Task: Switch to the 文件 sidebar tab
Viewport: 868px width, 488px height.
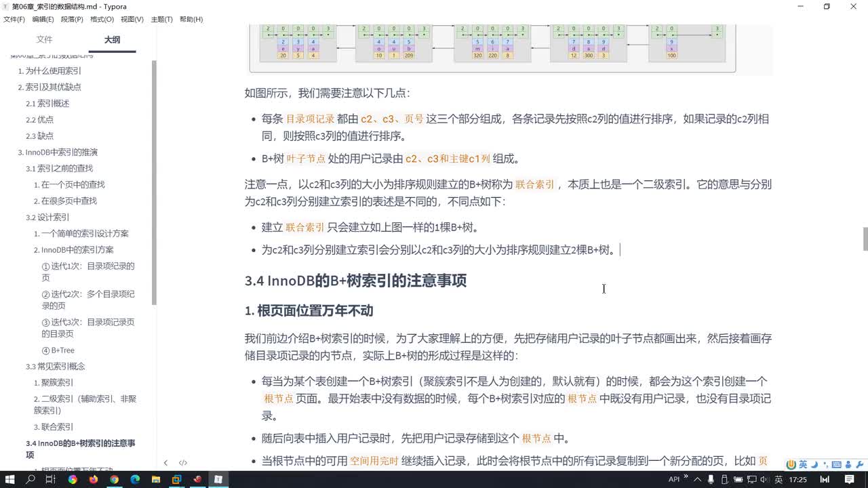Action: pyautogui.click(x=44, y=39)
